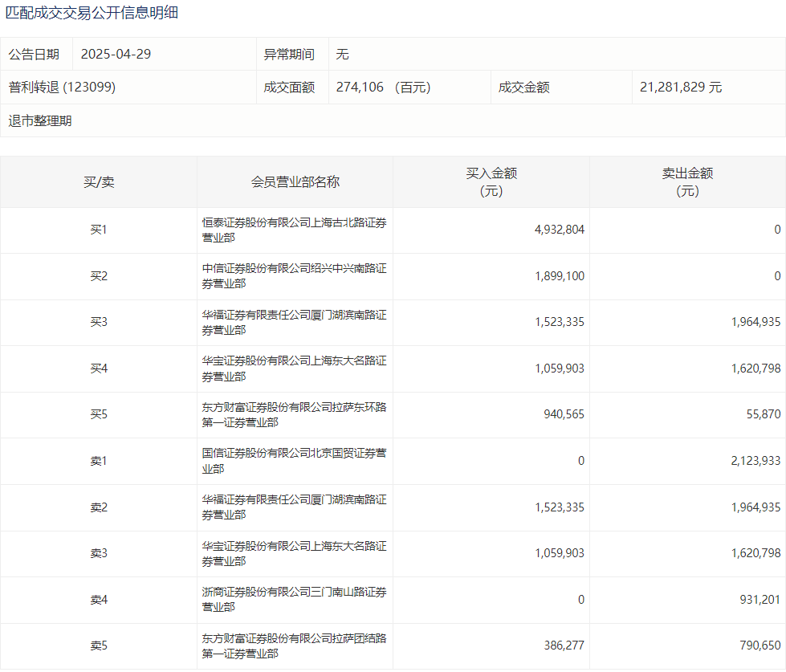
Task: Click the 匹配成交交易公开信息明细 page title
Action: coord(92,13)
